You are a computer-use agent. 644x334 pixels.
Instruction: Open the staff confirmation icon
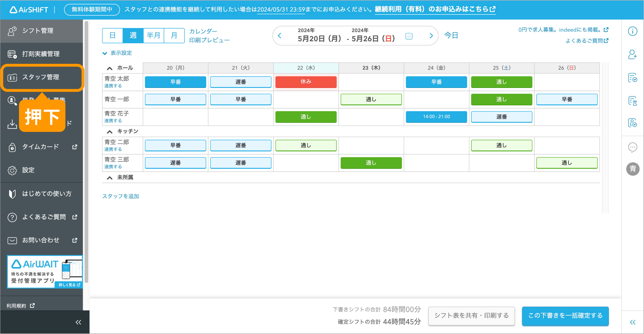click(632, 123)
